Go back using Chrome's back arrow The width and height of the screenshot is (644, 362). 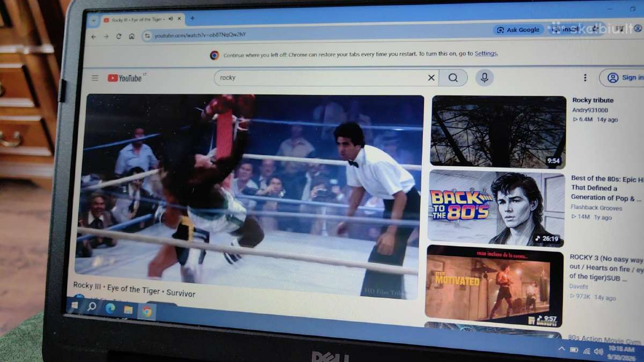tap(94, 36)
